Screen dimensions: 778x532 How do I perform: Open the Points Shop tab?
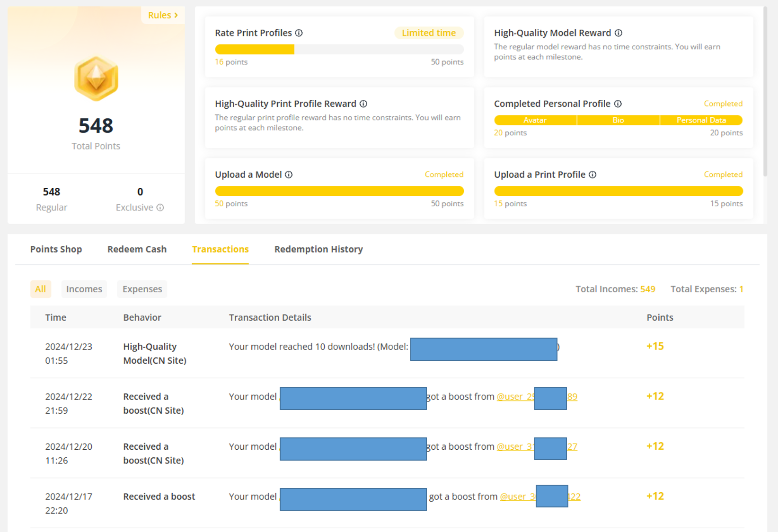coord(56,249)
